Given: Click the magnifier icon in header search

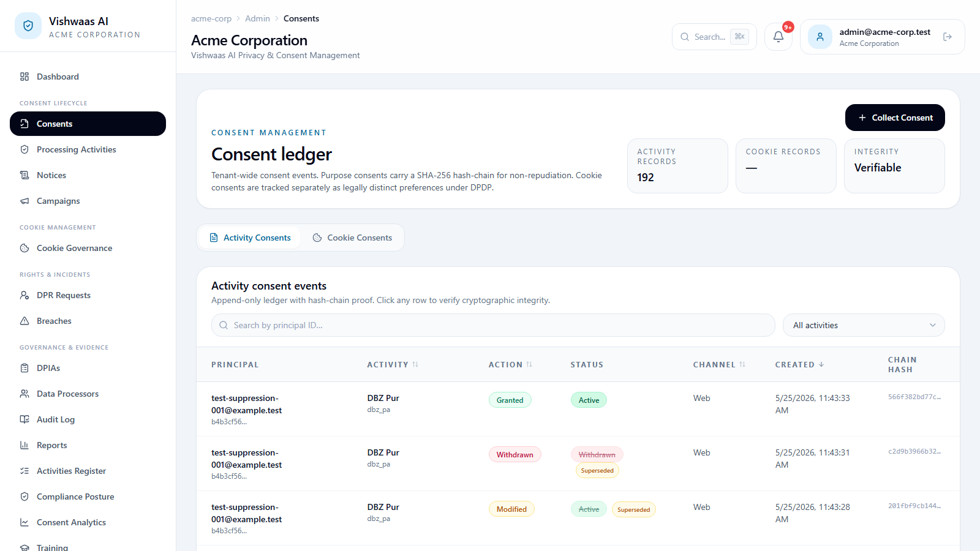Looking at the screenshot, I should pos(685,37).
